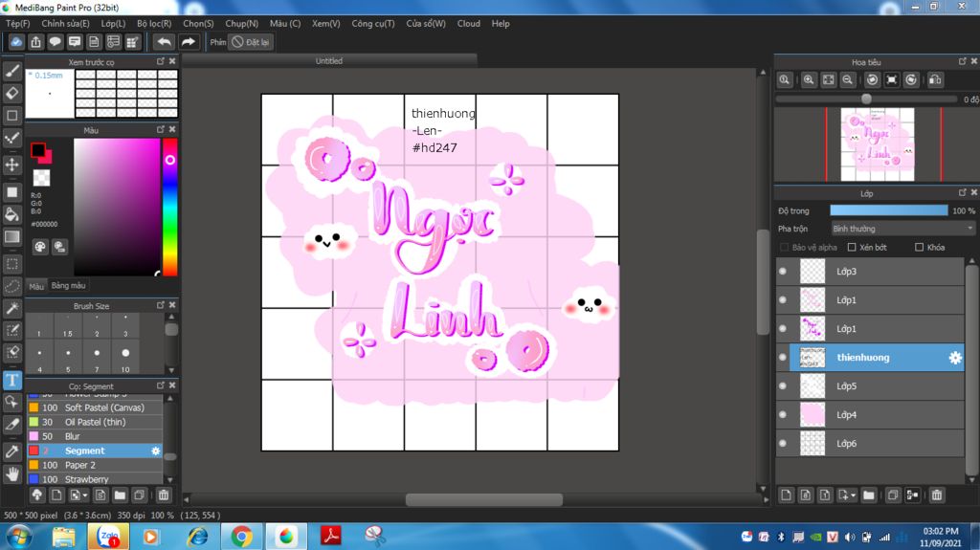This screenshot has height=550, width=980.
Task: Open the Lớp(L) menu
Action: tap(113, 23)
